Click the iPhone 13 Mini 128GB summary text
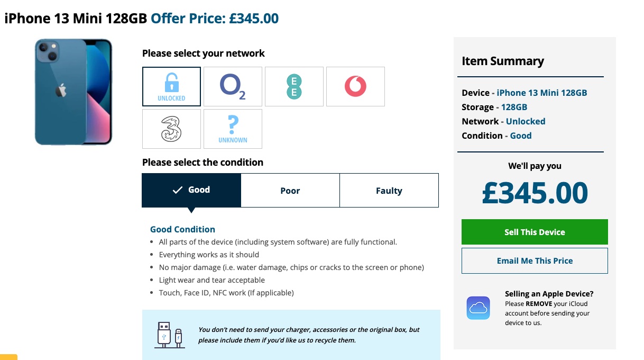Viewport: 644px width, 360px height. 541,93
